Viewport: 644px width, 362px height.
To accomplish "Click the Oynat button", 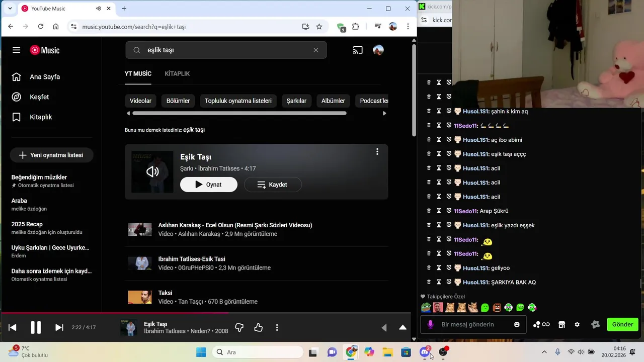I will coord(209,185).
